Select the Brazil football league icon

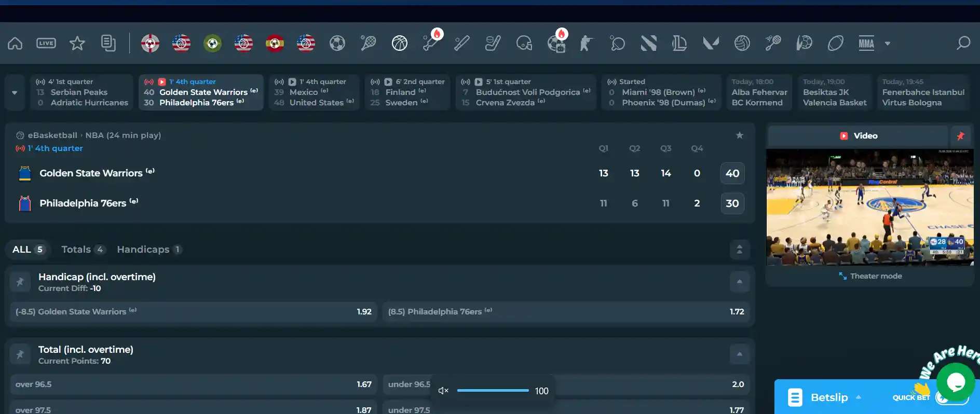click(212, 43)
